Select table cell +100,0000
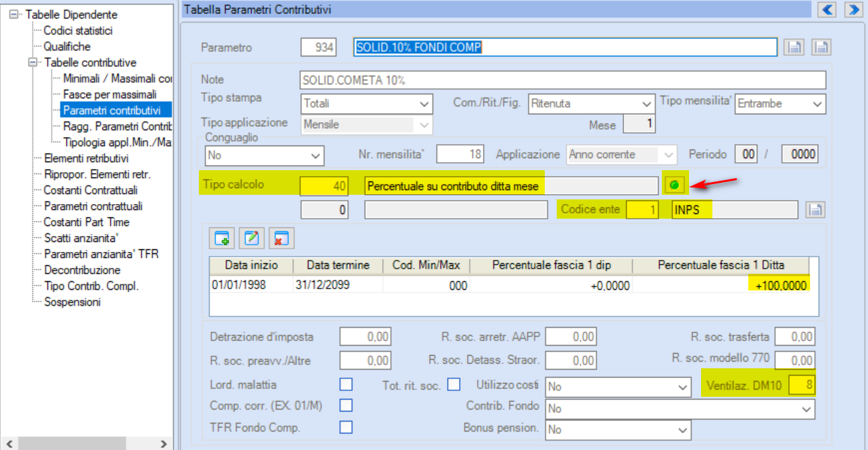 [x=721, y=285]
